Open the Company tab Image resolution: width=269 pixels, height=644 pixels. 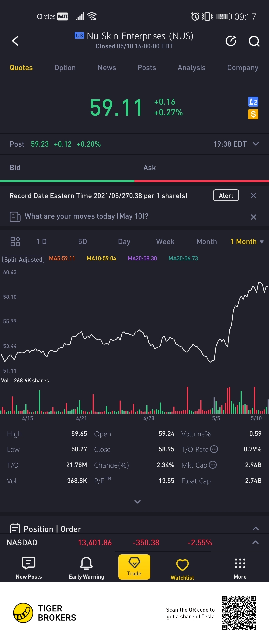tap(243, 67)
